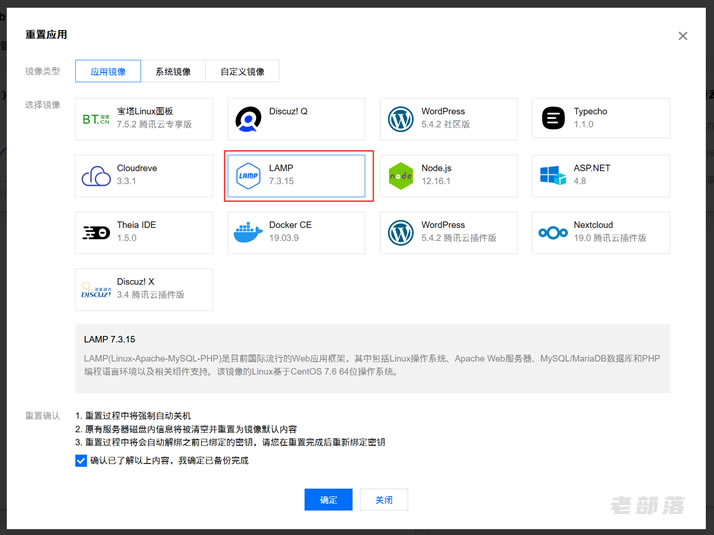Screen dimensions: 714x535
Task: Confirm reset with the 确定 button
Action: (328, 499)
